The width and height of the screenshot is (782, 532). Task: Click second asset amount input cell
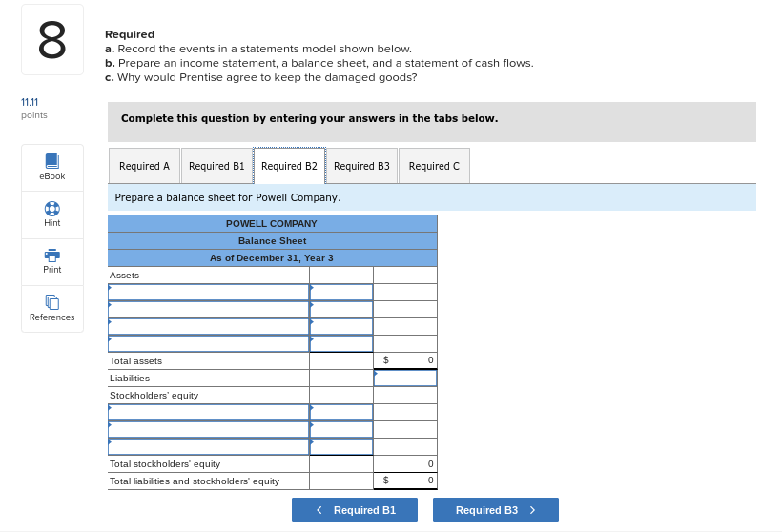pyautogui.click(x=341, y=309)
